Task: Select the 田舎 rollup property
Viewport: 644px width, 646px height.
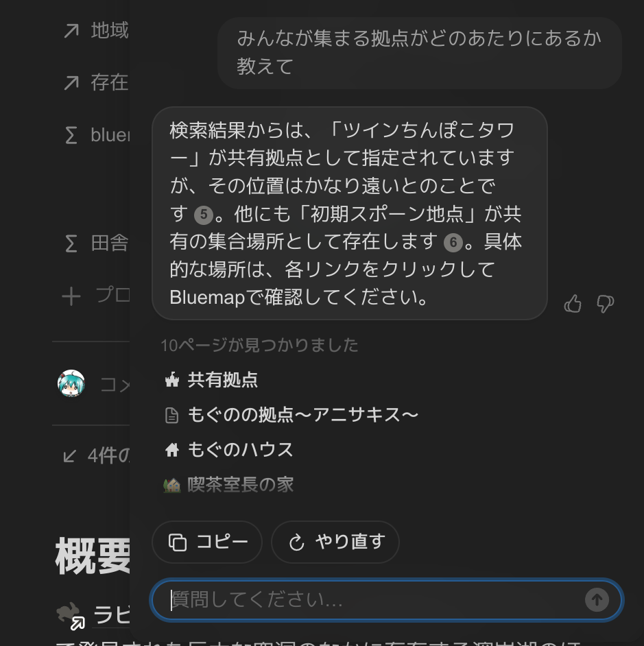Action: (x=109, y=243)
